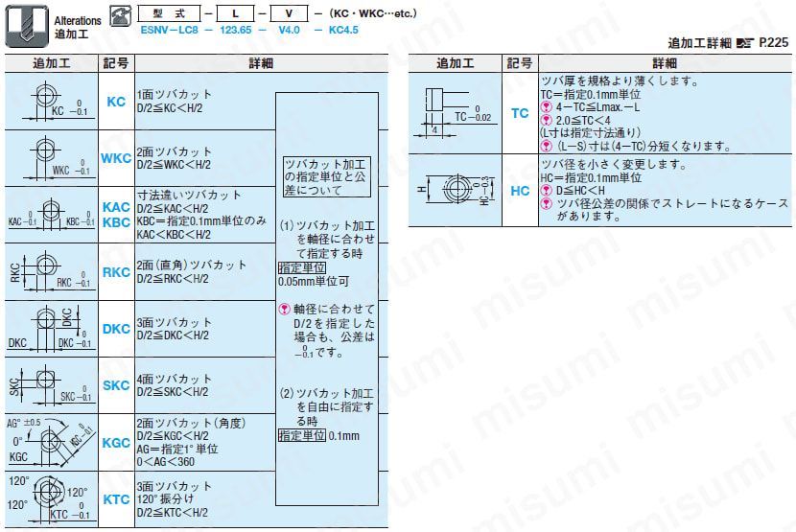Click the 0.05mm単位可 text
Screen dimensions: 796x532
(x=314, y=281)
